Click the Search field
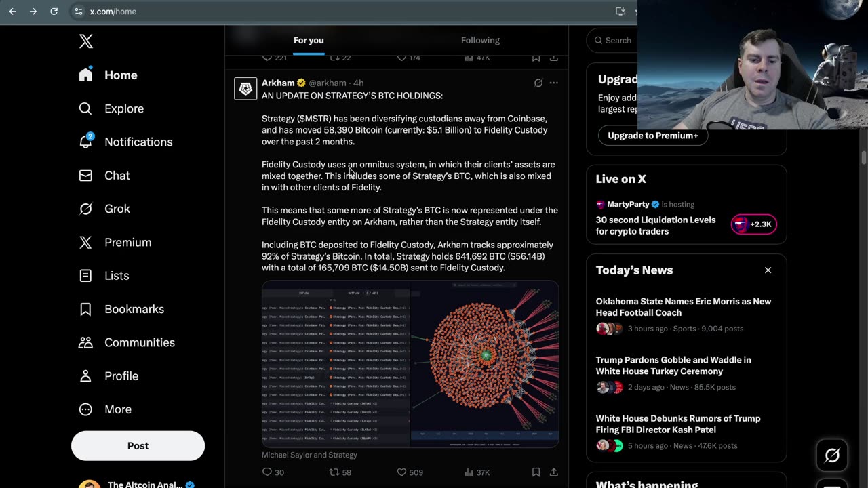Screen dimensions: 868x488 click(x=612, y=40)
